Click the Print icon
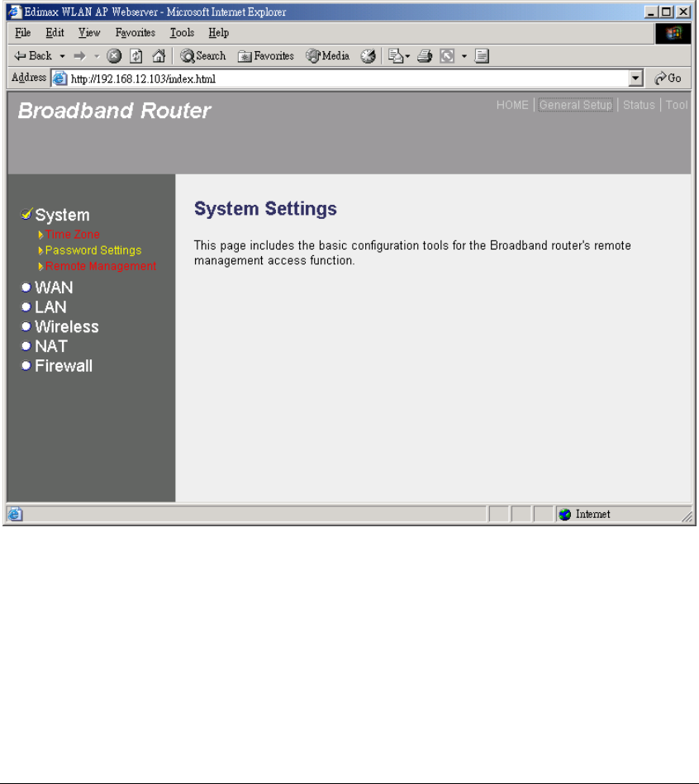 point(425,56)
